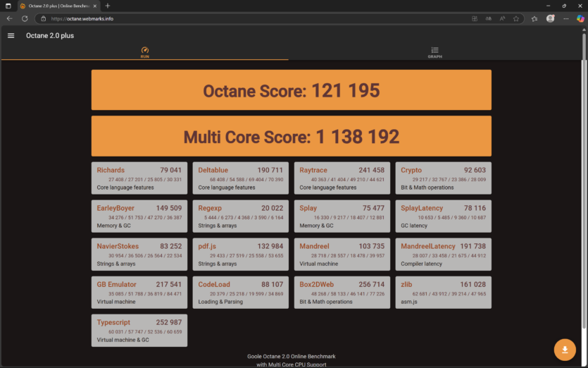This screenshot has height=368, width=588.
Task: Click the zlib result title
Action: [x=406, y=285]
